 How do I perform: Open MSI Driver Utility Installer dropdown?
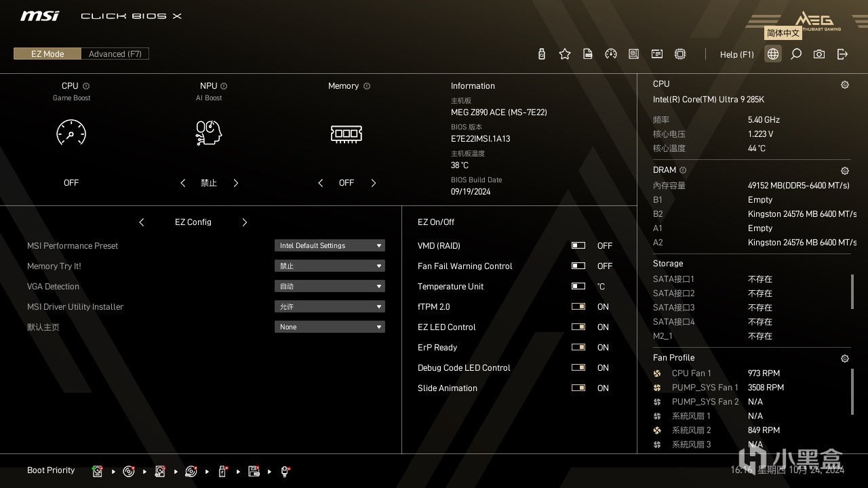point(330,307)
